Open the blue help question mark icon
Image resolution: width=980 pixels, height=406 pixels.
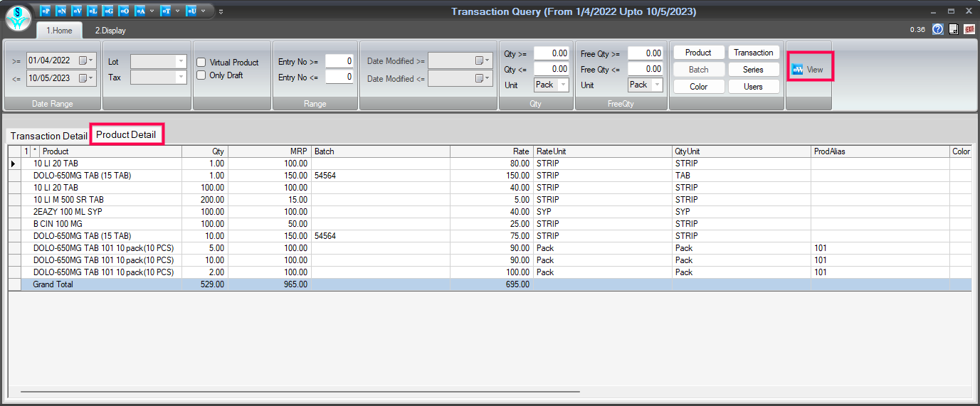pyautogui.click(x=937, y=30)
